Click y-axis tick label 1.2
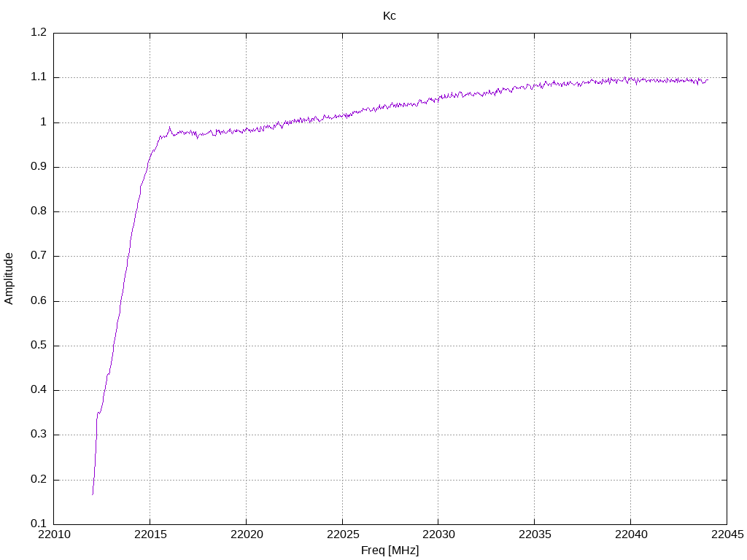This screenshot has height=560, width=747. pyautogui.click(x=39, y=32)
